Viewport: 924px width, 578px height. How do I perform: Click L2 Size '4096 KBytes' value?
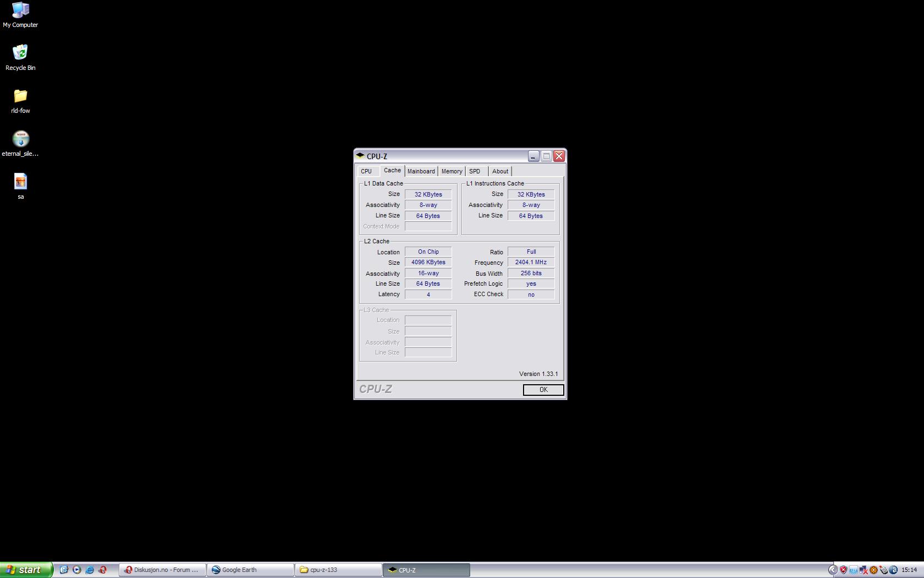428,262
